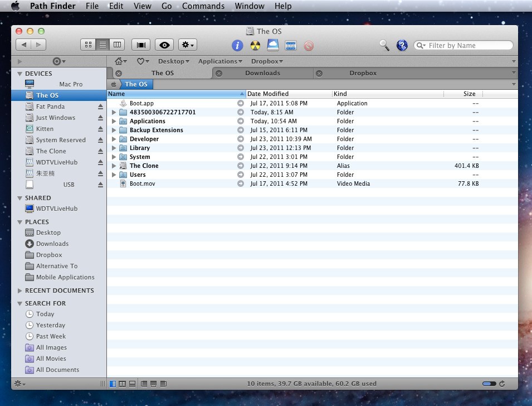Open Downloads in Places sidebar

tap(58, 244)
